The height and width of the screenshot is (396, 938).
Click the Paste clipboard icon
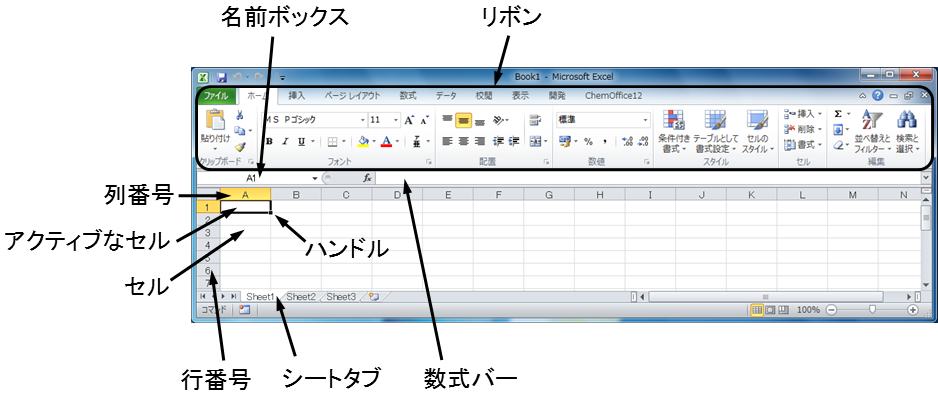click(215, 120)
